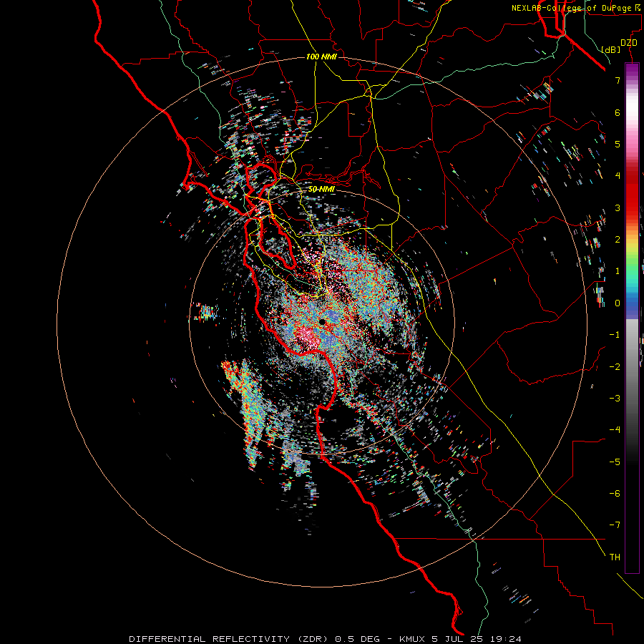This screenshot has width=644, height=644.
Task: Click the "5" value on the dB scale
Action: (618, 144)
